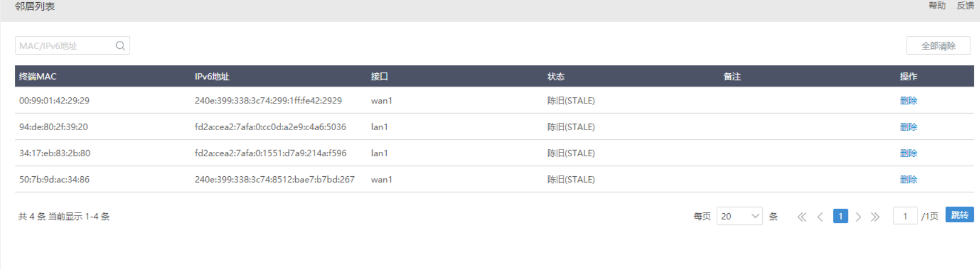
Task: Click the page number jump input
Action: point(905,216)
